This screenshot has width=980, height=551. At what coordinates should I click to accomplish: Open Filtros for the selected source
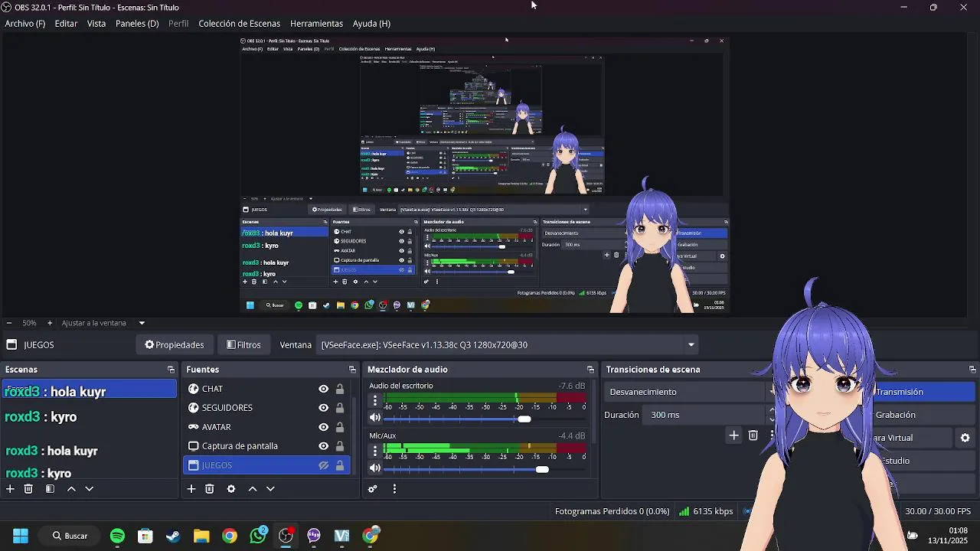pos(244,345)
